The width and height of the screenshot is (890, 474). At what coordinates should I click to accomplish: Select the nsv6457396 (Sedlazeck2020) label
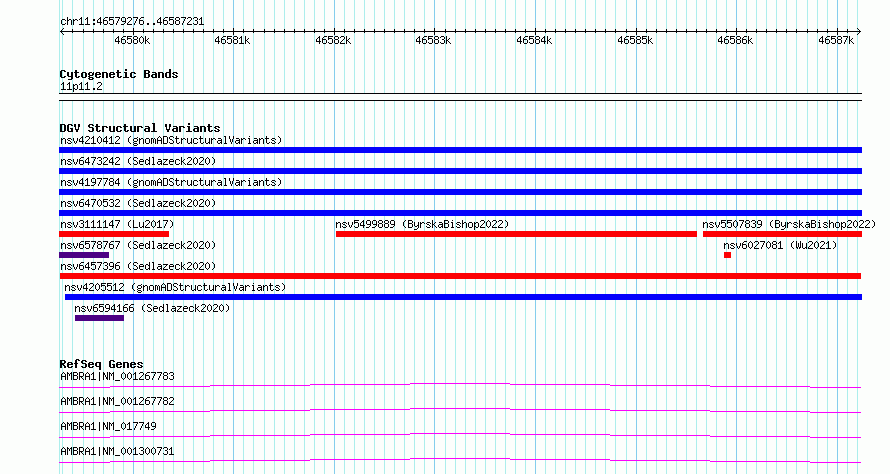(138, 266)
